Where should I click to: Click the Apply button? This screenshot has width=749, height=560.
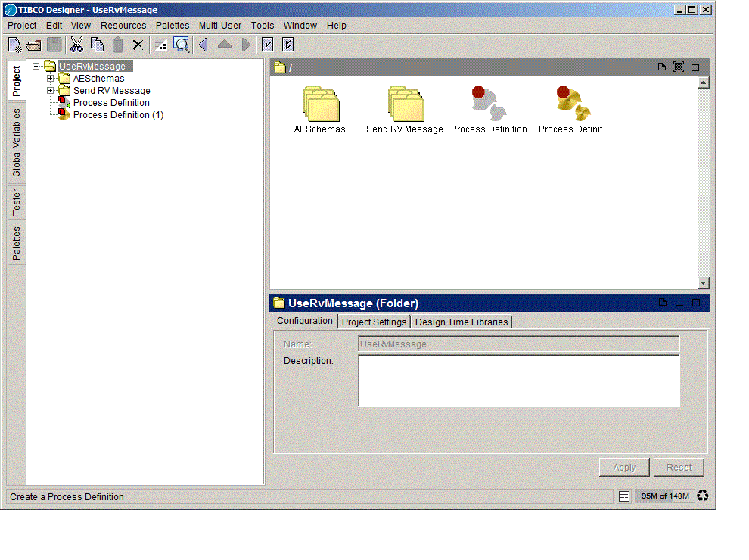pos(624,468)
